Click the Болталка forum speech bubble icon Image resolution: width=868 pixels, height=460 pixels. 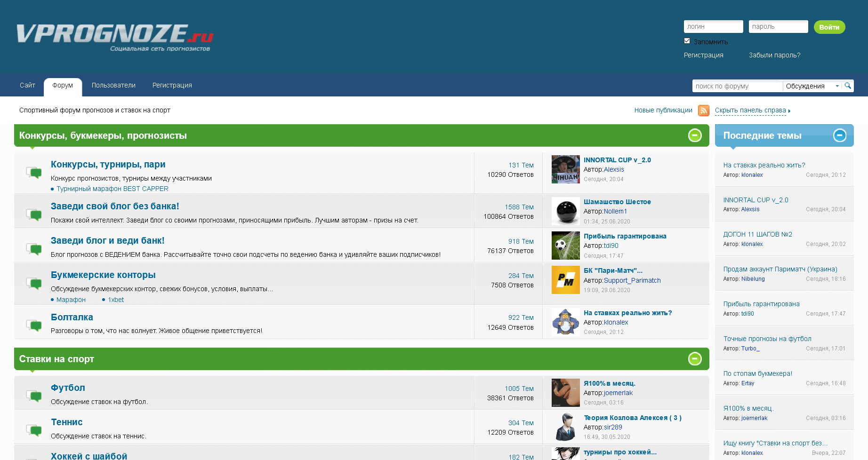(x=34, y=325)
